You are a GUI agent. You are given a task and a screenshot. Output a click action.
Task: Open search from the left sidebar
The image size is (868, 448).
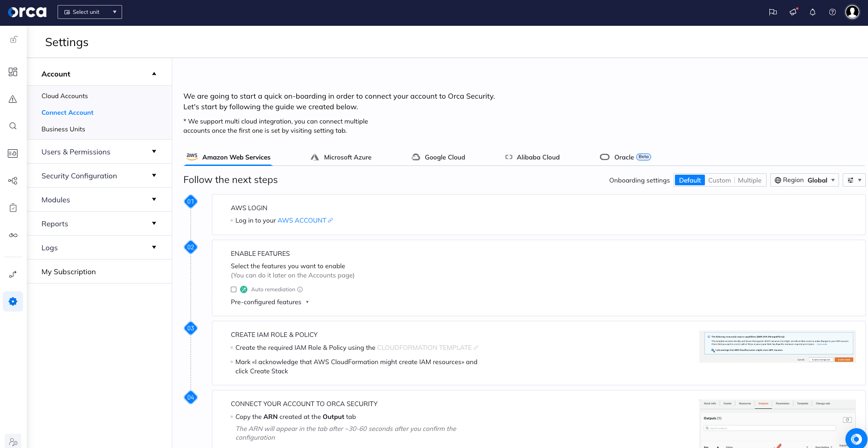pyautogui.click(x=13, y=126)
